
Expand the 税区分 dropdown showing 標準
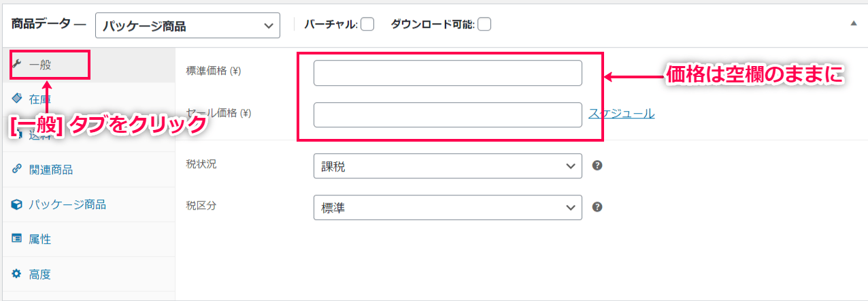click(448, 208)
